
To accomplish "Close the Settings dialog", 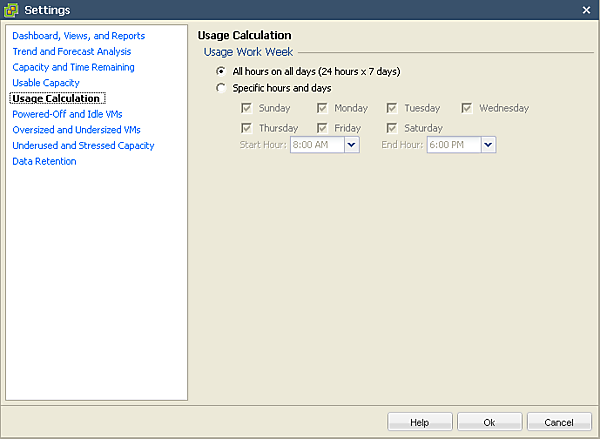I will pos(586,9).
